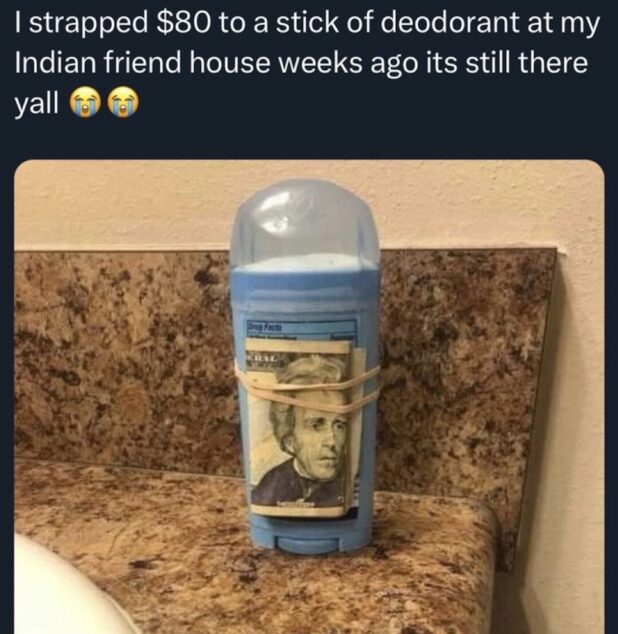Click the blue base of the deodorant stick
This screenshot has height=634, width=618.
(307, 535)
